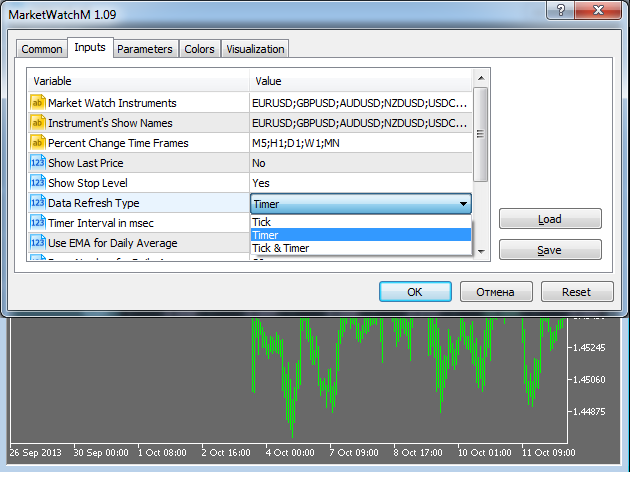640x480 pixels.
Task: Select the Instrument's Show Names value cell
Action: tap(361, 123)
